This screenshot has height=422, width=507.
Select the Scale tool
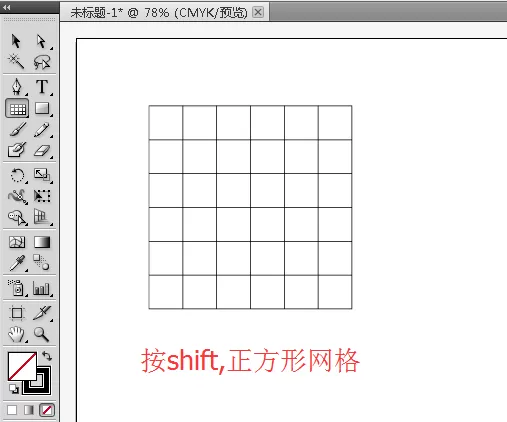(42, 175)
